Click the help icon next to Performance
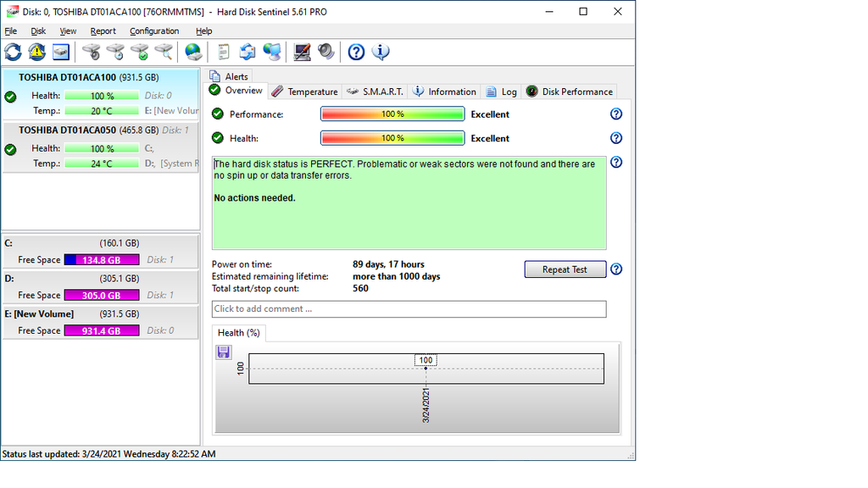 [616, 114]
